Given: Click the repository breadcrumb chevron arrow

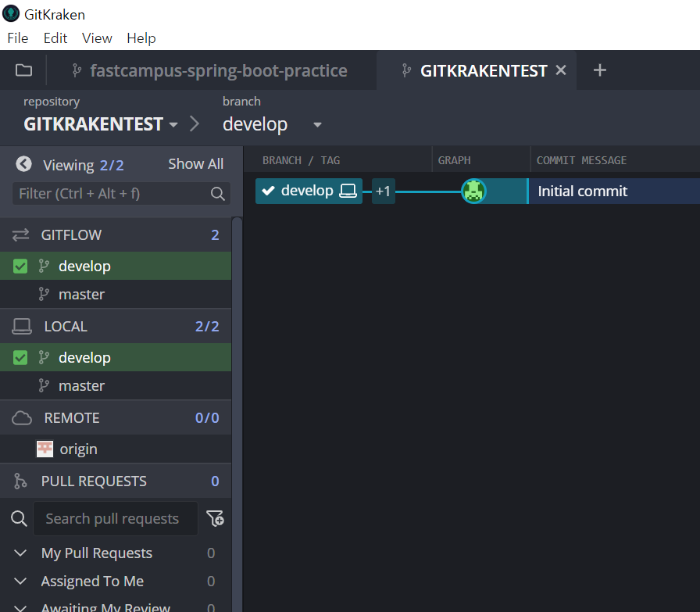Looking at the screenshot, I should (x=195, y=123).
